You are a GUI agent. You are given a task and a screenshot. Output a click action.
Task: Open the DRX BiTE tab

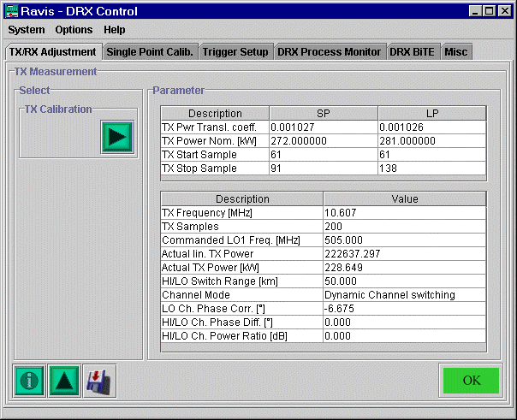(413, 52)
